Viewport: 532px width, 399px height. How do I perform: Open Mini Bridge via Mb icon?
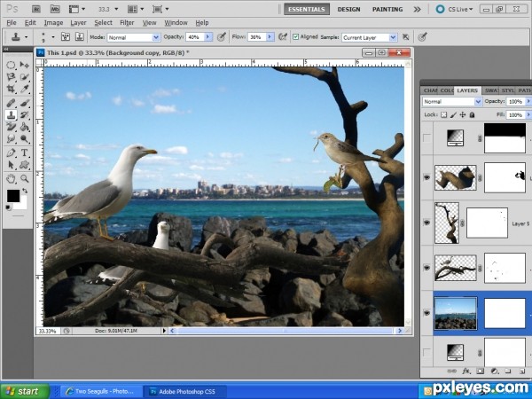pos(55,9)
